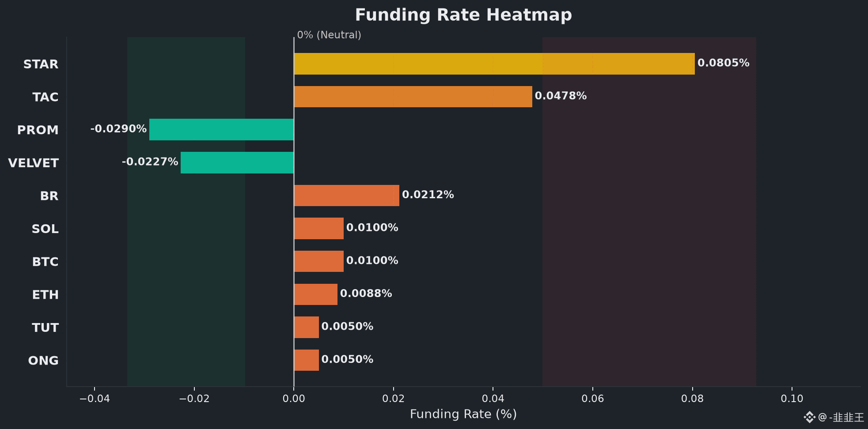
Task: Click the SOL funding rate bar
Action: tap(319, 228)
